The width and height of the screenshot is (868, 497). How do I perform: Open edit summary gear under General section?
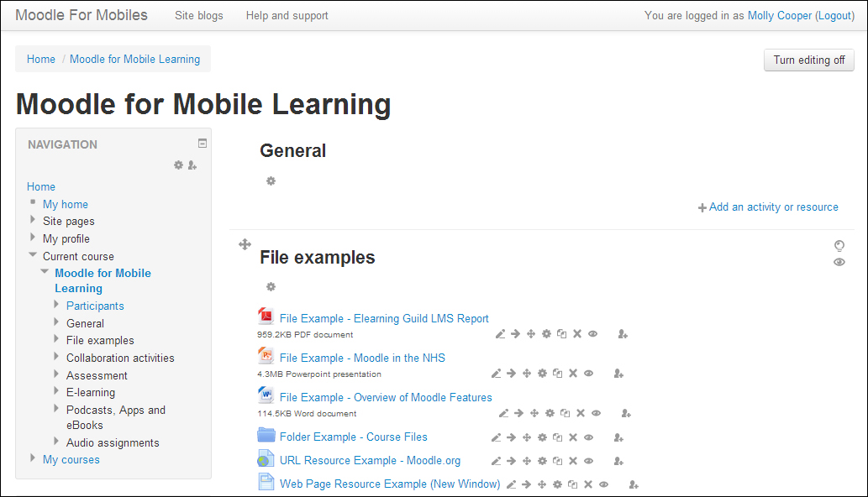tap(271, 180)
